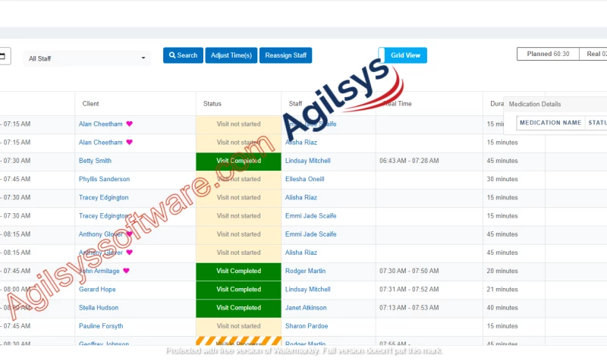The height and width of the screenshot is (364, 607).
Task: Open Rodger Martin in John Armitage's row
Action: 306,271
